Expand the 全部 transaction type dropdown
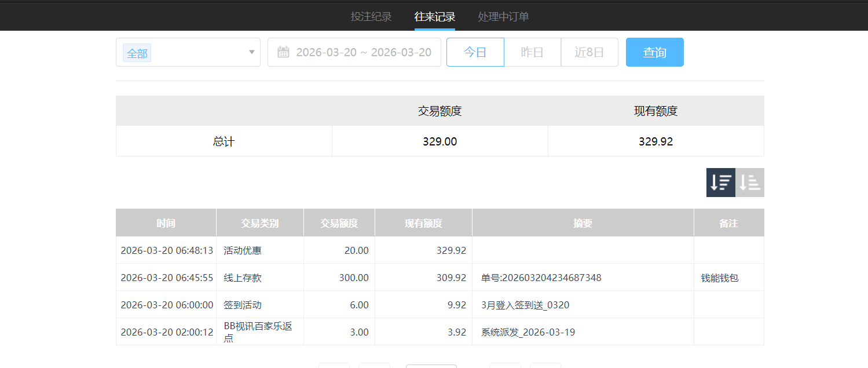Screen dimensions: 868x368 click(188, 52)
